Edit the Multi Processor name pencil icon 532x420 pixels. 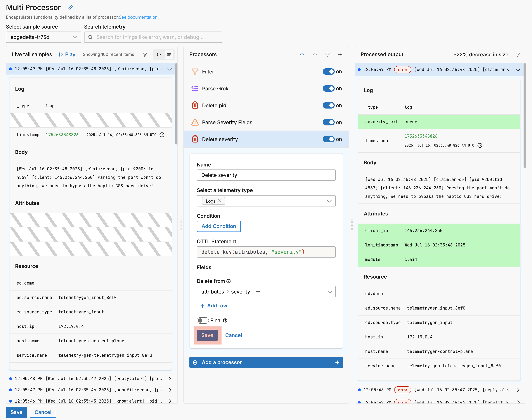point(71,7)
